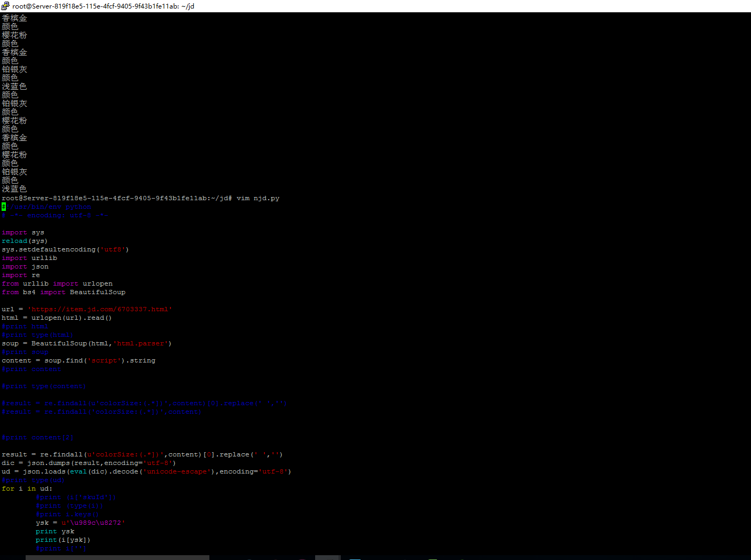Viewport: 751px width, 560px height.
Task: Click 'content = soup.find('script').string' line
Action: [x=79, y=361]
